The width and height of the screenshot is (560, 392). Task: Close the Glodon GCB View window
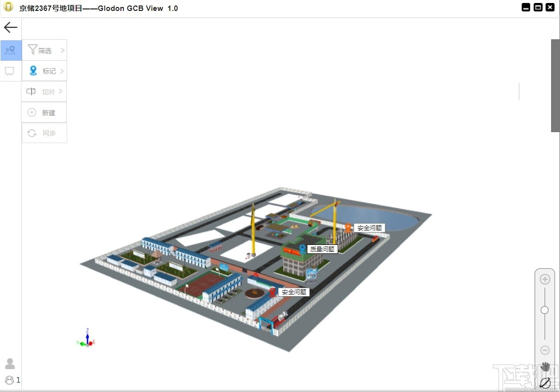tap(550, 7)
